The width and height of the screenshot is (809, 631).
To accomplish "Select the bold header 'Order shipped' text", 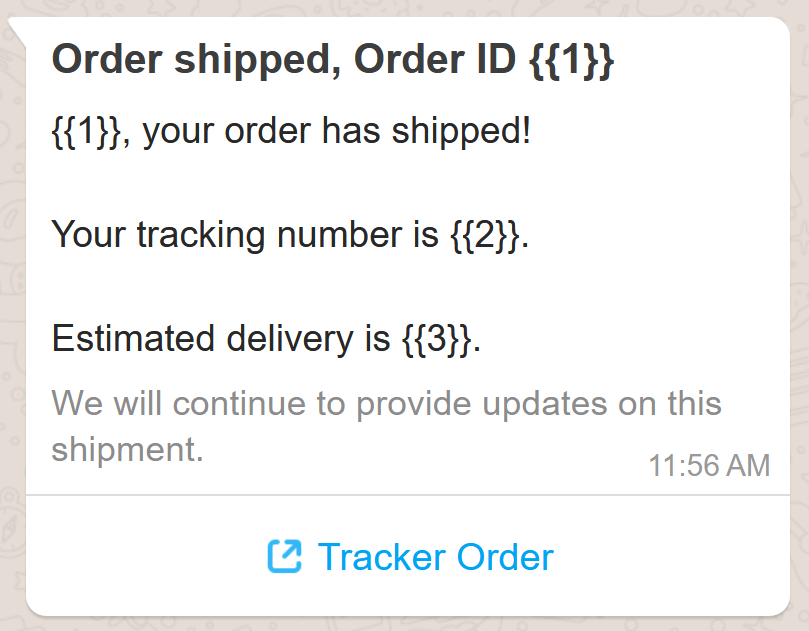I will tap(196, 60).
